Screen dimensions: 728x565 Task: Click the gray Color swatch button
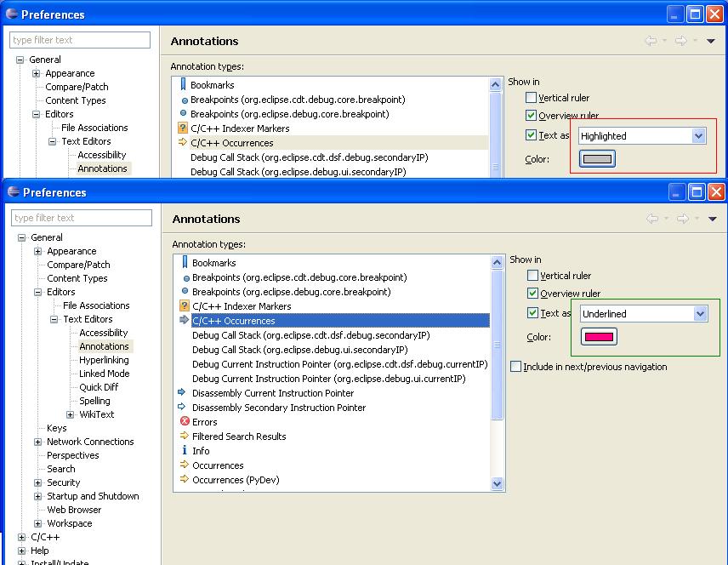click(x=597, y=158)
